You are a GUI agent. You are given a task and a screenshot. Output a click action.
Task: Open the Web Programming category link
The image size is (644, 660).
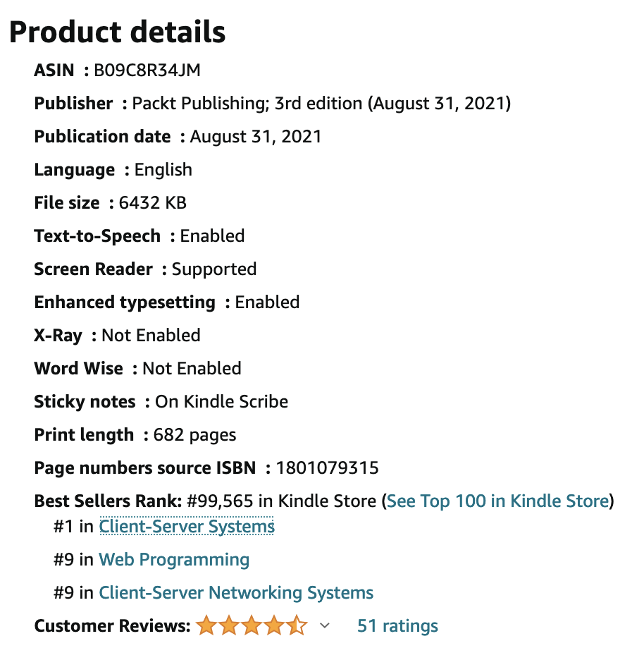click(174, 560)
